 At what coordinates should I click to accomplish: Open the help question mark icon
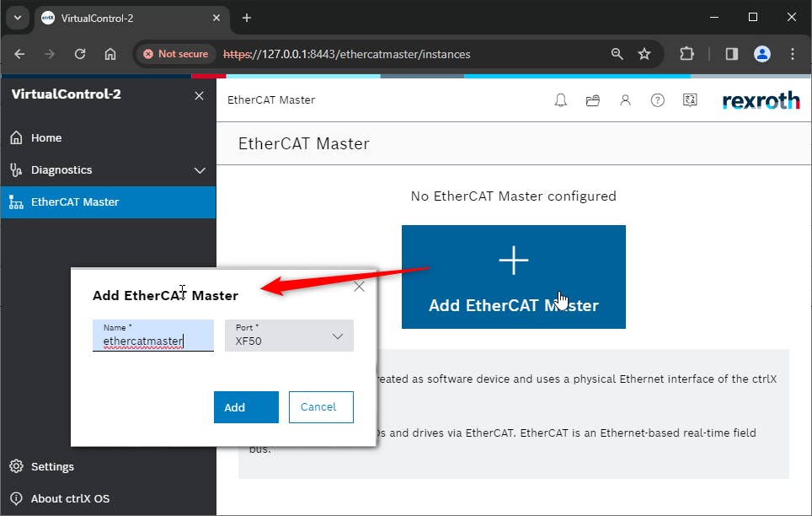coord(657,100)
